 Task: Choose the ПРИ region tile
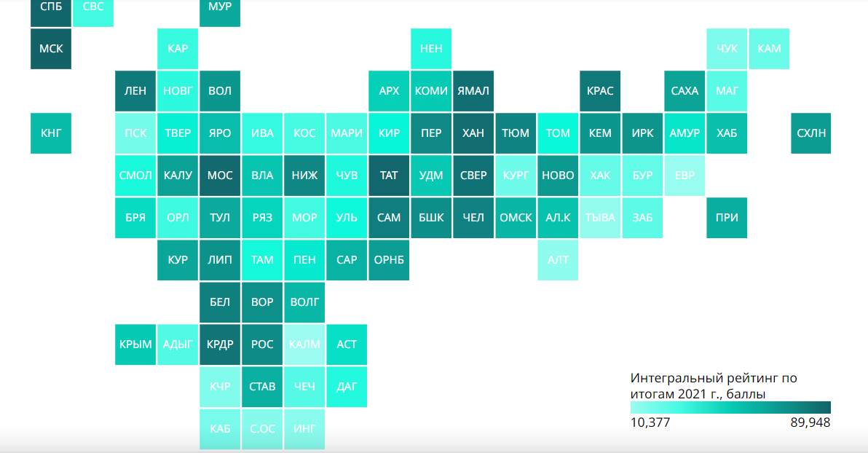coord(727,218)
